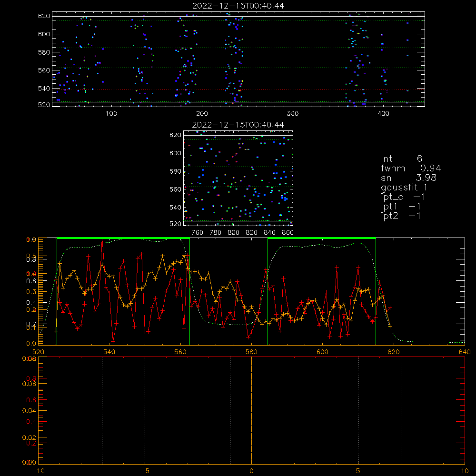Click x-axis label 640 on profile plot
Image resolution: width=476 pixels, height=476 pixels.
465,352
